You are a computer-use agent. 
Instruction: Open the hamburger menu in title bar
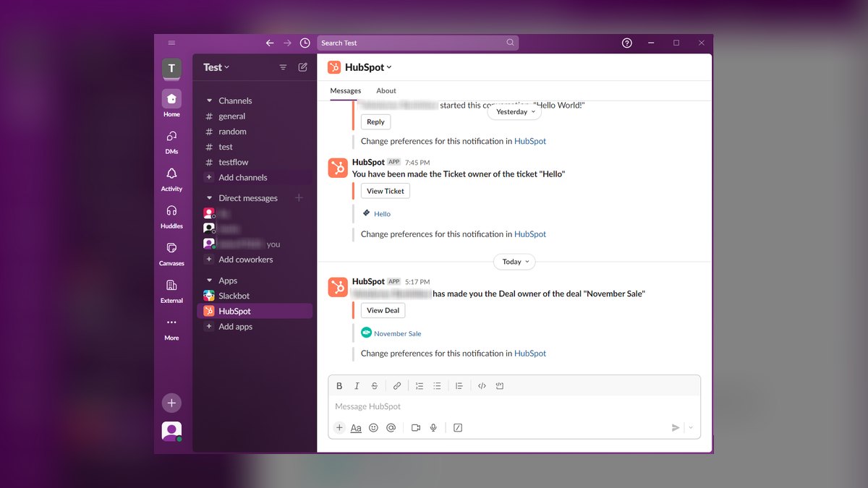[x=171, y=43]
